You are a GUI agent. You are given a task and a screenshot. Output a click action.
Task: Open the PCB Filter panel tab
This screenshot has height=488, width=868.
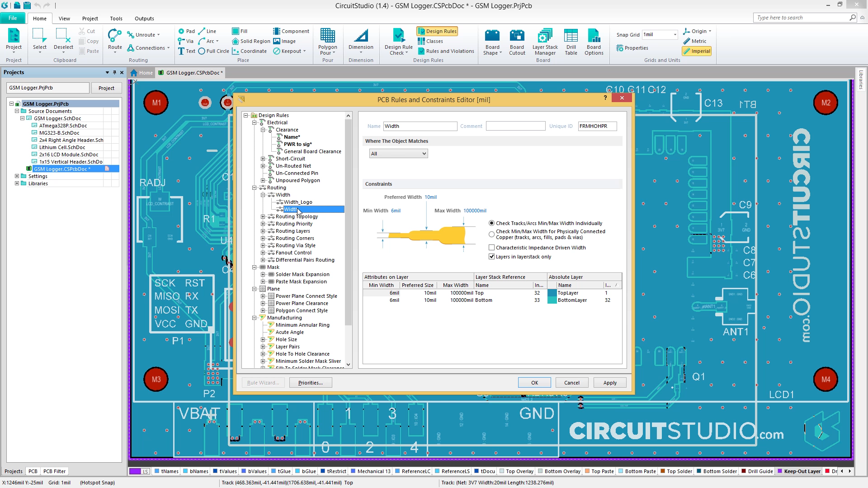(54, 471)
